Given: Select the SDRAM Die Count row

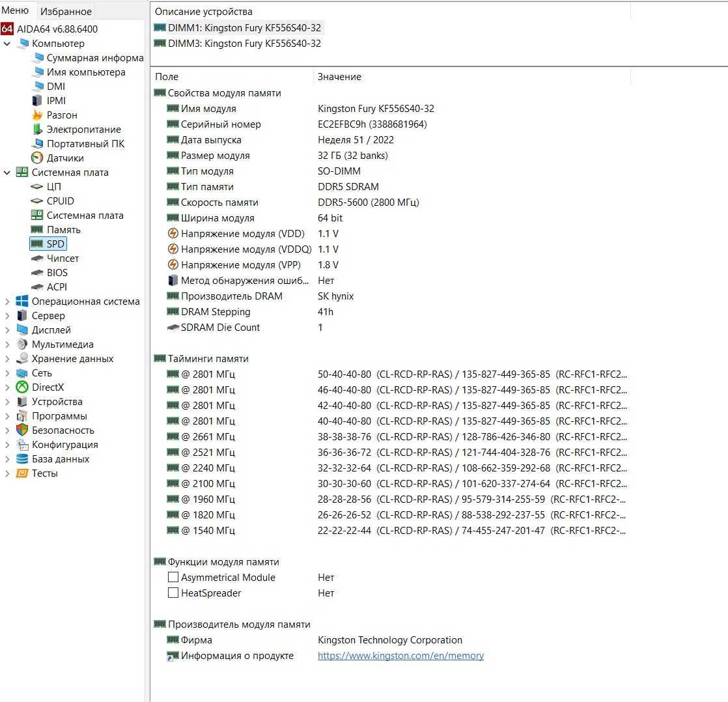Looking at the screenshot, I should pos(390,328).
